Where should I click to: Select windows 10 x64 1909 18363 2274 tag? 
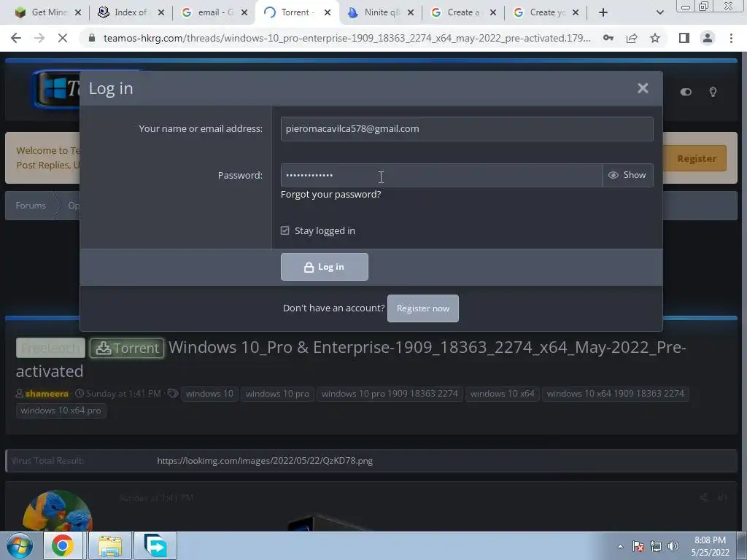[x=615, y=394]
